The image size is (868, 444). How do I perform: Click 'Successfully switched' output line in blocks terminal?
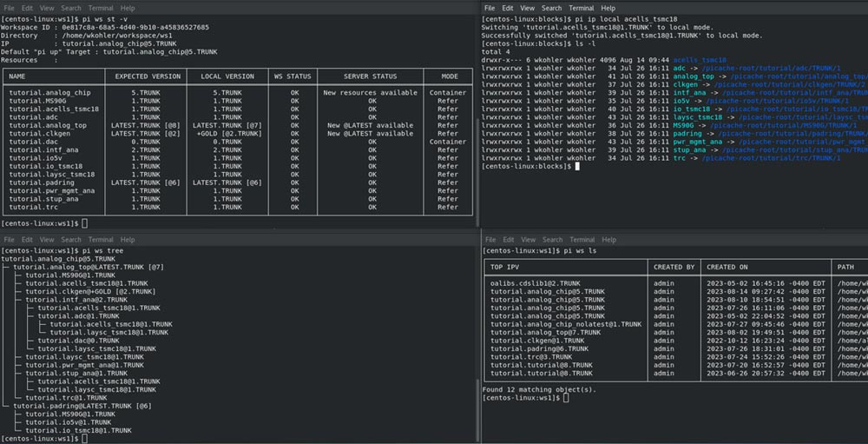(x=621, y=36)
